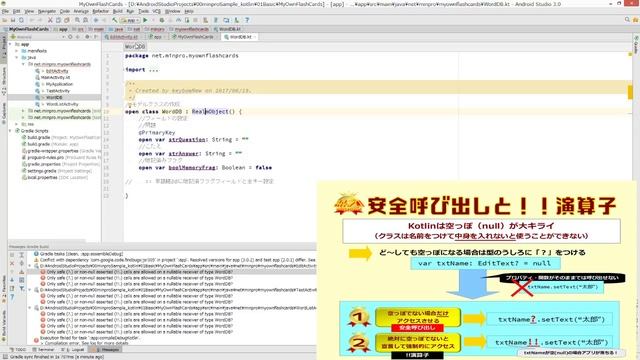The image size is (640, 360).
Task: Click the Stop red X icon in Messages panel
Action: pos(12,263)
